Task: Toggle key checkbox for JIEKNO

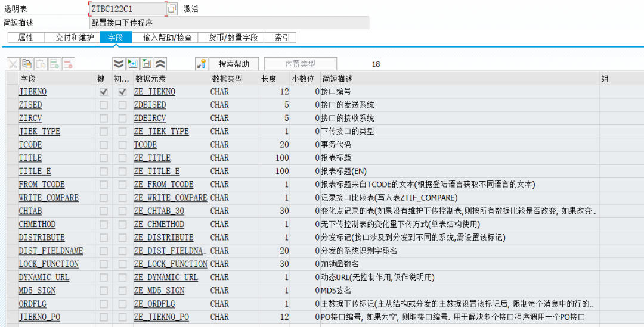Action: tap(104, 92)
